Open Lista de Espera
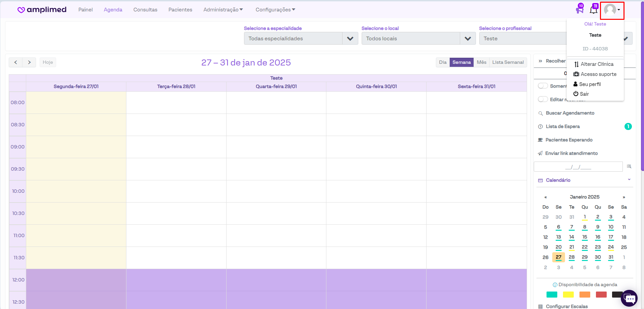 click(x=563, y=127)
